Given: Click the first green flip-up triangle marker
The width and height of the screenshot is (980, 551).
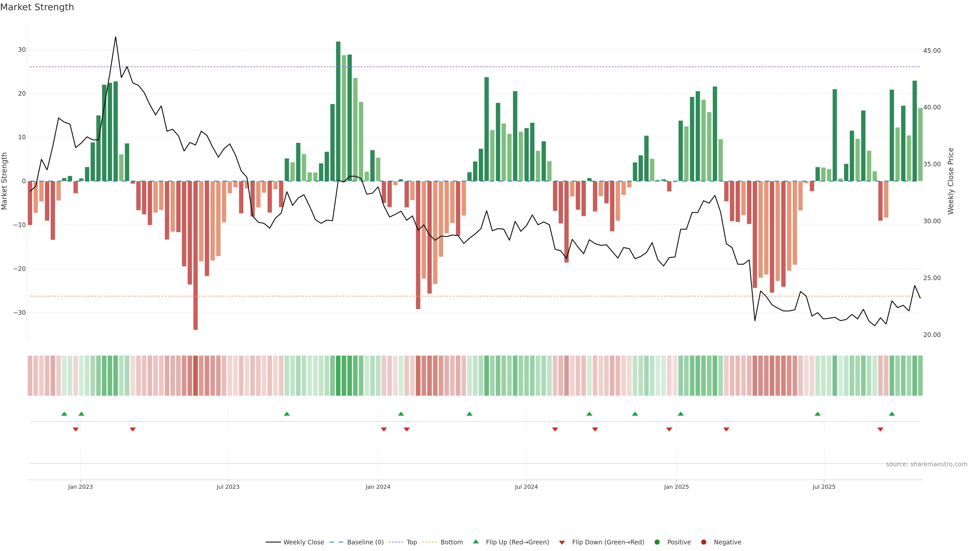Looking at the screenshot, I should tap(64, 414).
